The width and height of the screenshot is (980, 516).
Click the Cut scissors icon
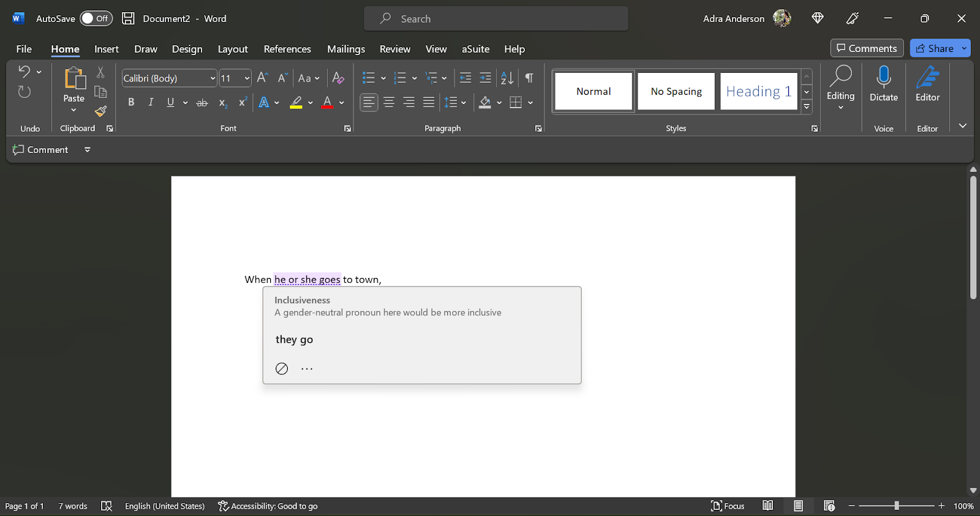coord(100,72)
